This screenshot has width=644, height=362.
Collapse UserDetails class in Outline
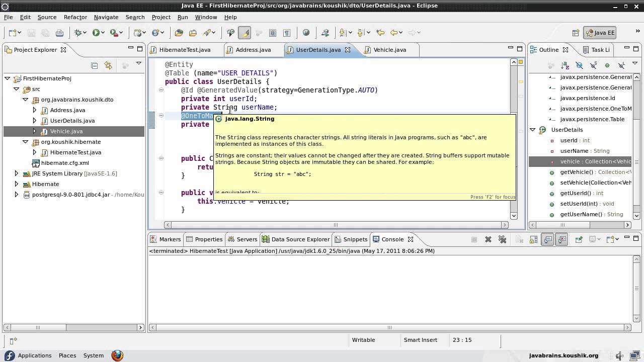click(533, 130)
